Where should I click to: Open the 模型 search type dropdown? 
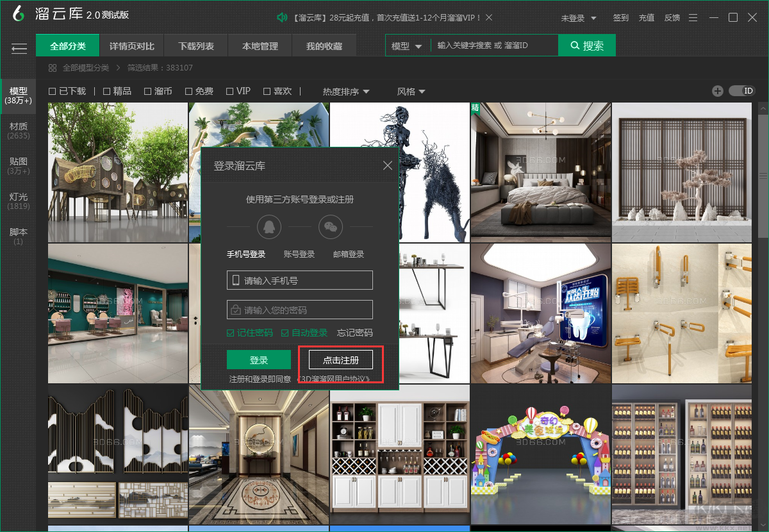[408, 46]
